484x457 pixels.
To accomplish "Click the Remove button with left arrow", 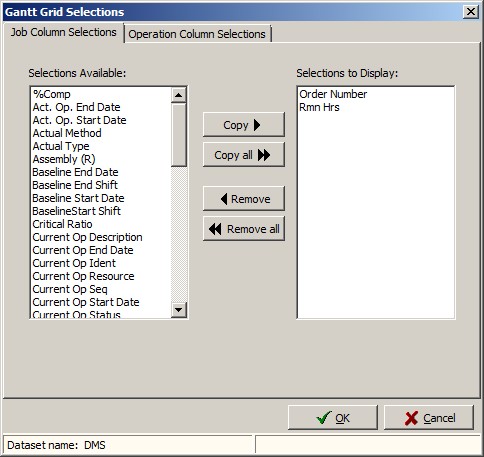I will (244, 199).
